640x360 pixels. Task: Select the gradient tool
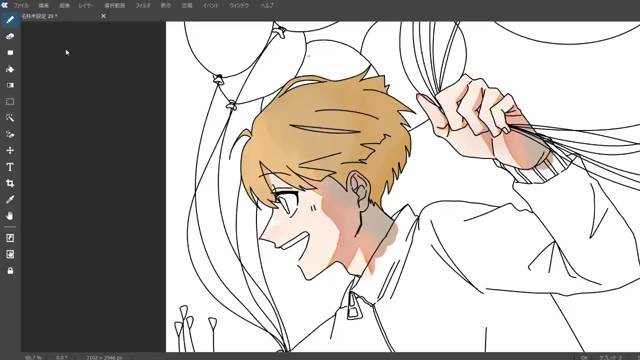coord(10,85)
